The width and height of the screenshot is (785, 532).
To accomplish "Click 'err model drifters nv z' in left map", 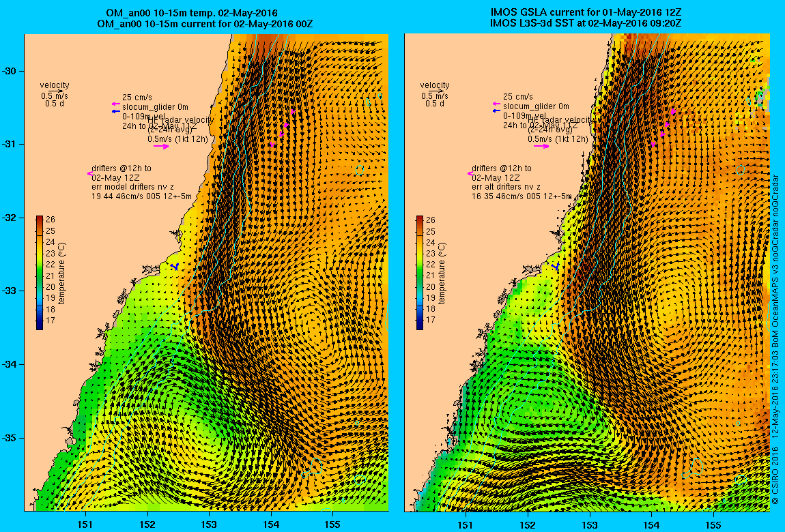I will click(x=132, y=187).
